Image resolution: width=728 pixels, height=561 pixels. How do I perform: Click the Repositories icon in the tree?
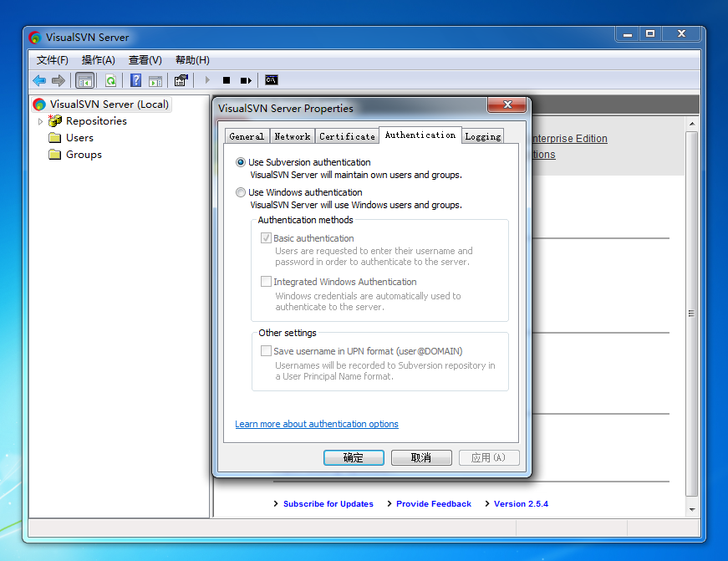click(55, 120)
